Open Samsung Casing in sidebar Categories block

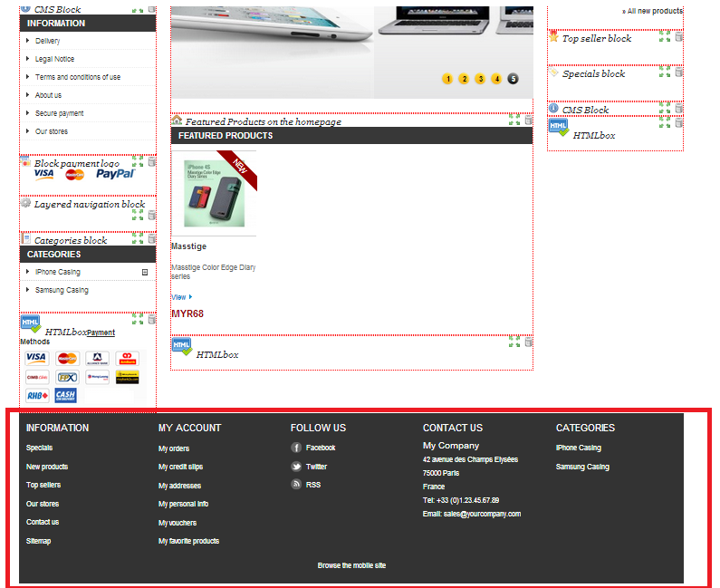[x=62, y=290]
